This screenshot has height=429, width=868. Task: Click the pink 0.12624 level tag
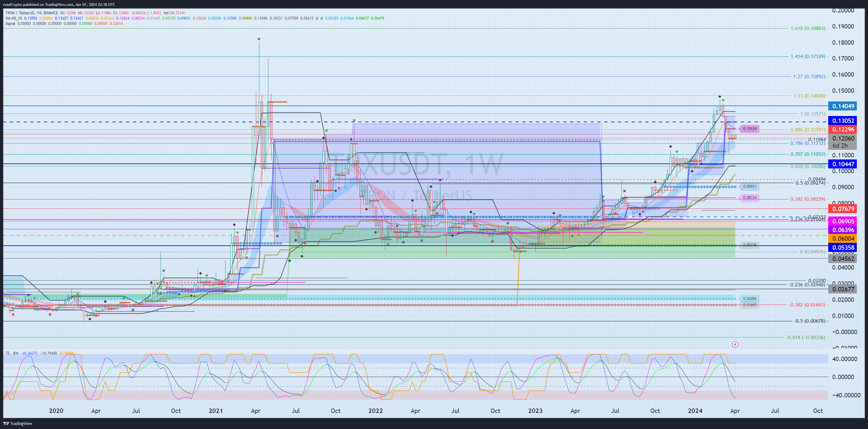749,128
